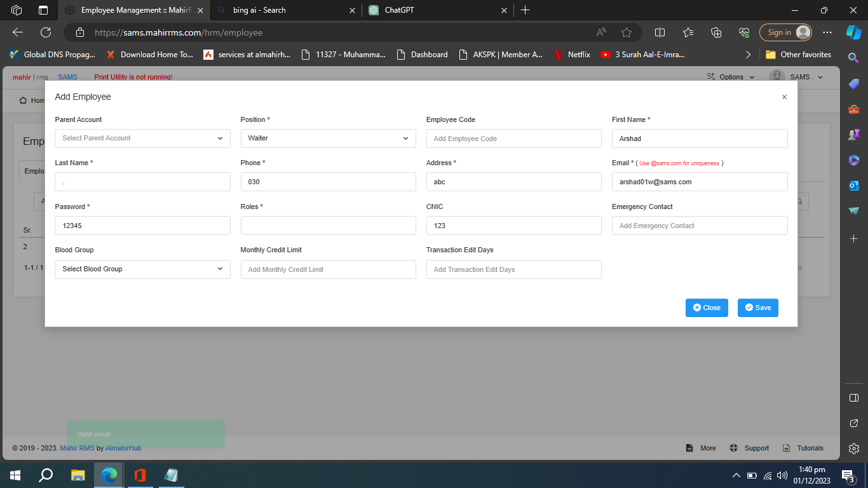Open the Dashboard bookmark

[422, 55]
